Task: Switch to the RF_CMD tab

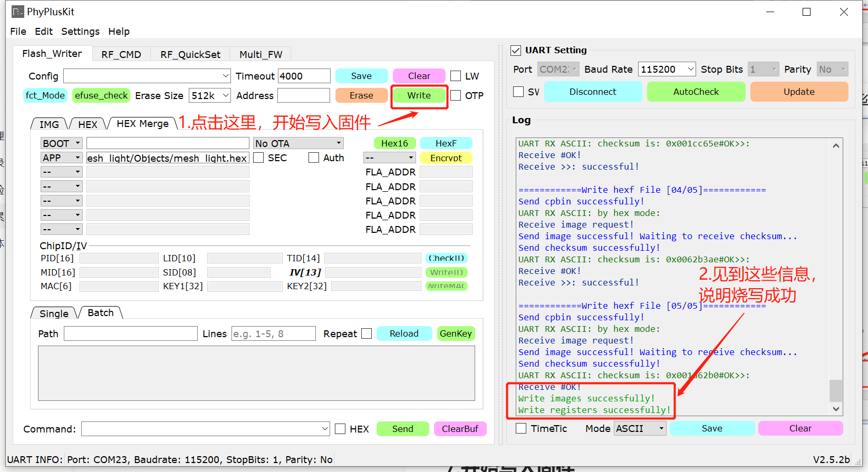Action: [x=121, y=54]
